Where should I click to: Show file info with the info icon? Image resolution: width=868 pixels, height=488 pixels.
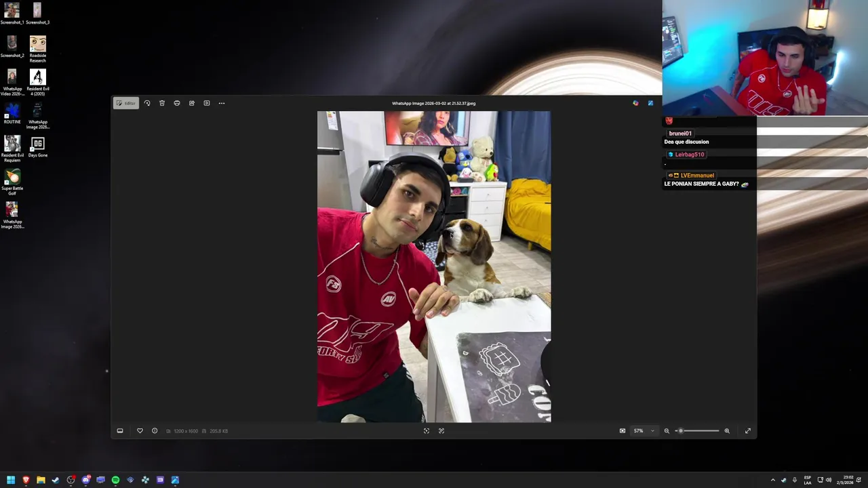coord(155,431)
